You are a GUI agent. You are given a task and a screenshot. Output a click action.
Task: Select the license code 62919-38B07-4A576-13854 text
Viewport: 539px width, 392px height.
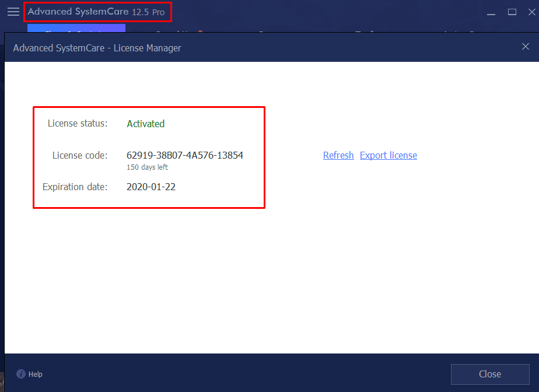pos(184,155)
